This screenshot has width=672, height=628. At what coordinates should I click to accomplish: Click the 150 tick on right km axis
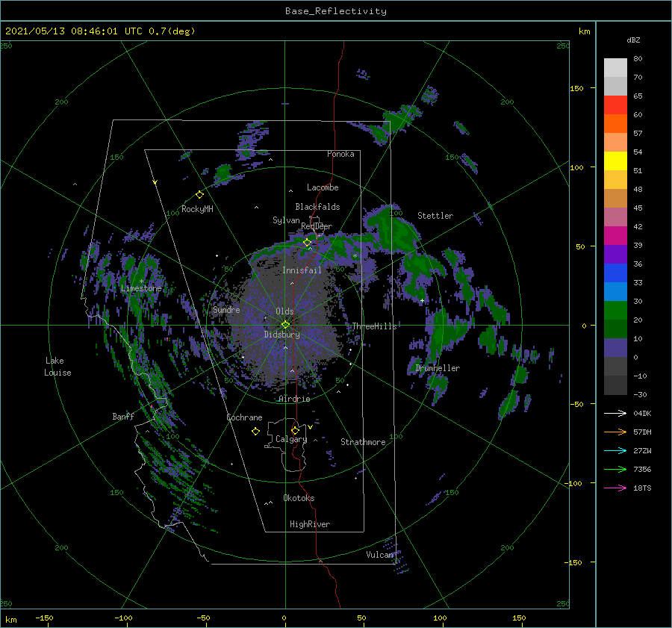(x=577, y=88)
